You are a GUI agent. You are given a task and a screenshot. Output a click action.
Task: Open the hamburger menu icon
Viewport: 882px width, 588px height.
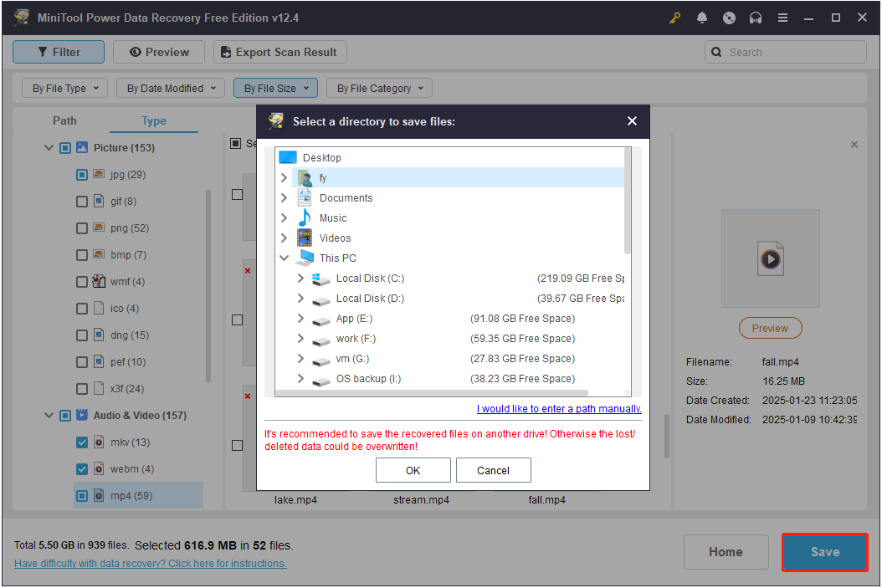[x=782, y=18]
